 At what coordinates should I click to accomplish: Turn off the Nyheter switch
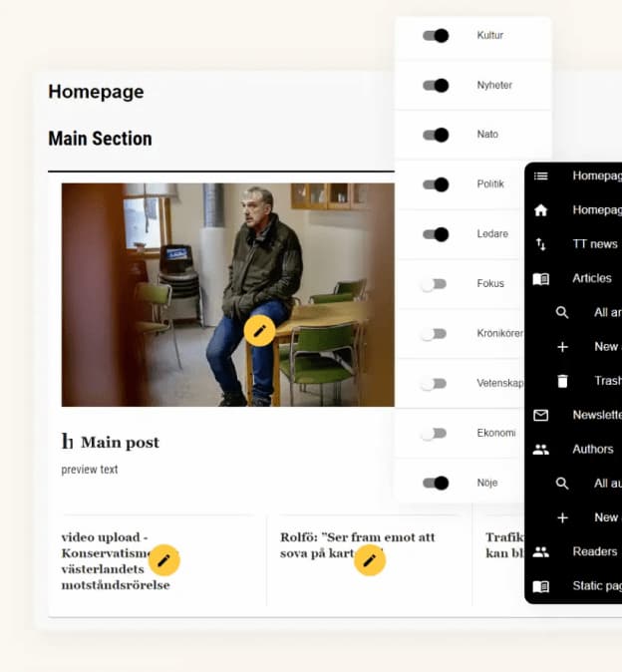tap(436, 86)
